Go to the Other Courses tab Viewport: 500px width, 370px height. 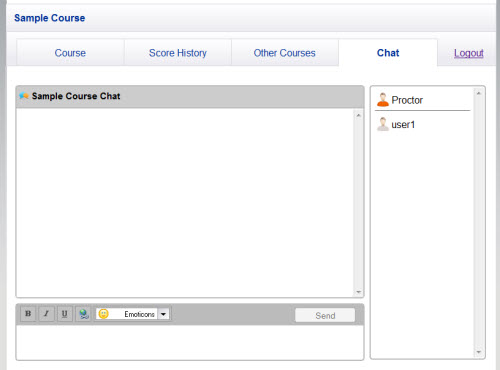284,53
